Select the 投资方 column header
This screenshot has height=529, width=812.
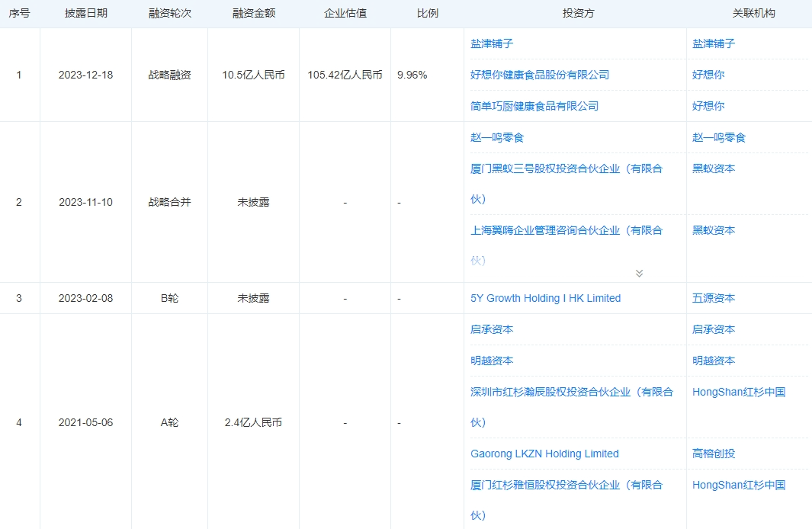(x=579, y=14)
